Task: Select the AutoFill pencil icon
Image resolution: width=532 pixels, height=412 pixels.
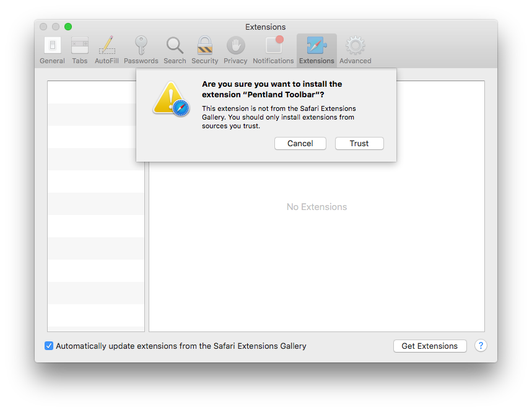Action: tap(107, 46)
